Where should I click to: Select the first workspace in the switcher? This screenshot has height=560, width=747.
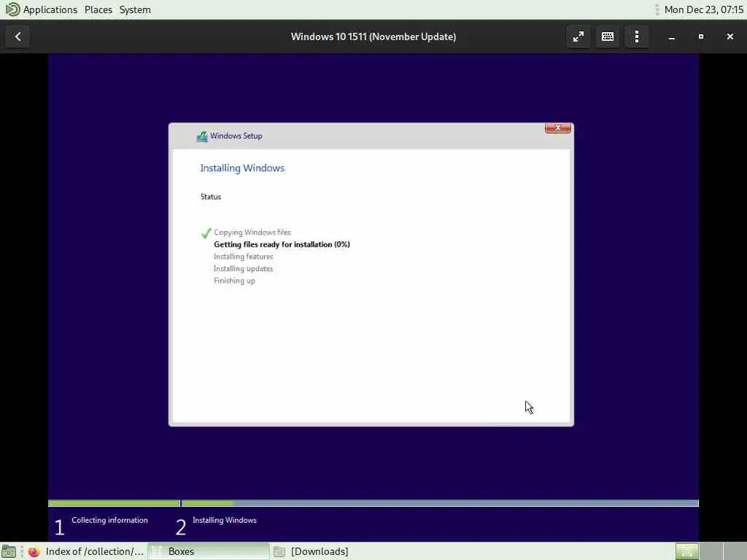pos(687,551)
